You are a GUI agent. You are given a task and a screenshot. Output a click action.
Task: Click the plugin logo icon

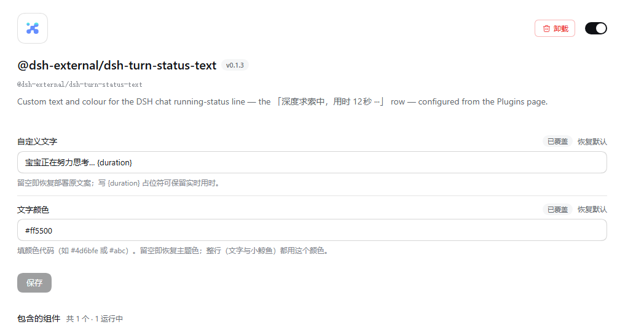click(33, 28)
